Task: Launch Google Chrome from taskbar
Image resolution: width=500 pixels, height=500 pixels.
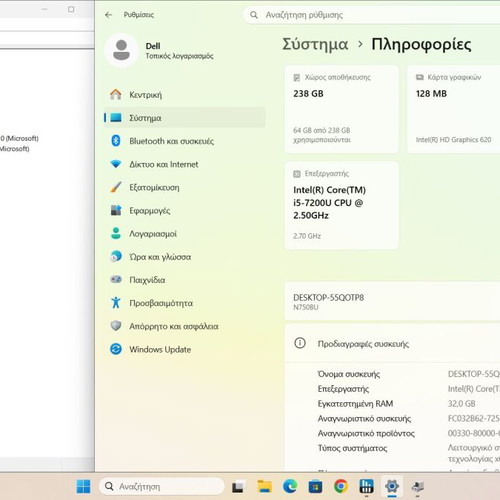Action: pos(341,486)
